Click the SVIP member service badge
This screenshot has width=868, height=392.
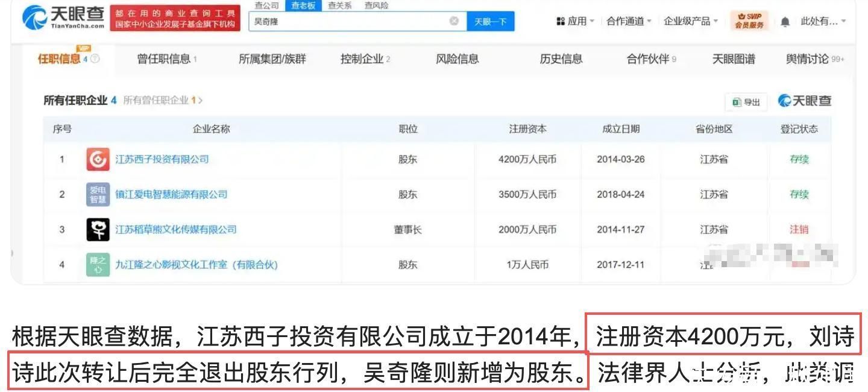(749, 21)
